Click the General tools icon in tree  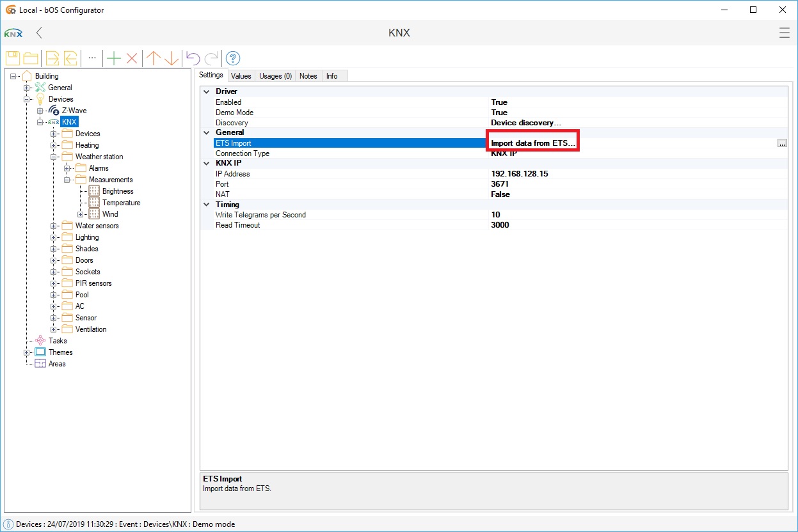point(40,88)
